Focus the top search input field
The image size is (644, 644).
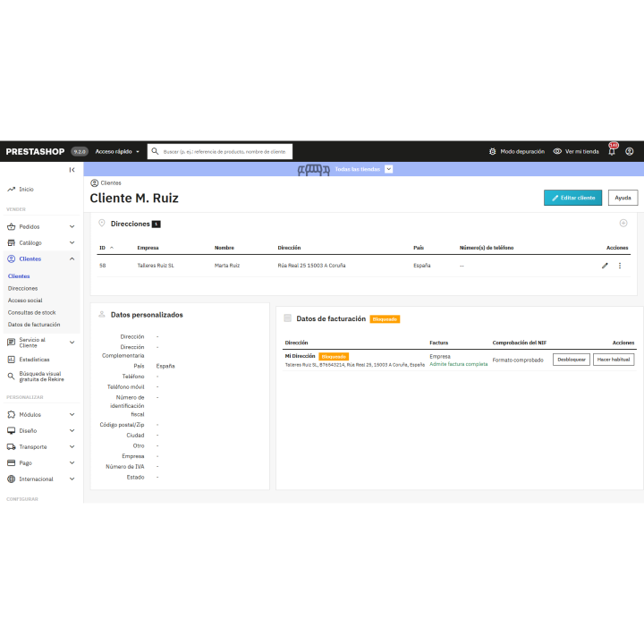(x=225, y=151)
